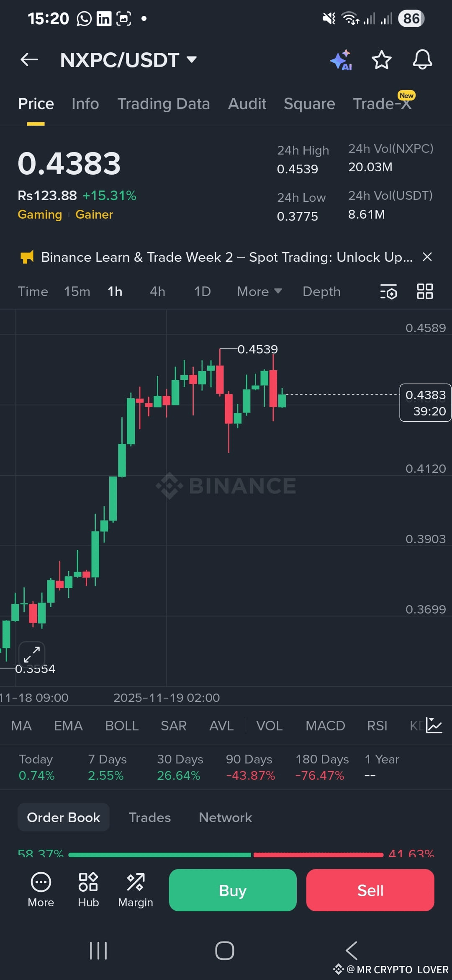This screenshot has height=980, width=452.
Task: Tap the Gainer tag
Action: [x=94, y=214]
